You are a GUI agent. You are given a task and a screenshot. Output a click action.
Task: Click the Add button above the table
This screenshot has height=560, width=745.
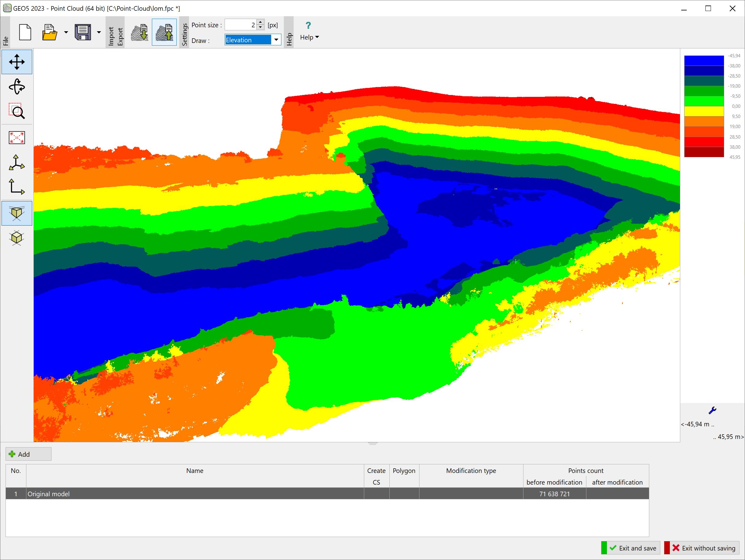coord(28,454)
